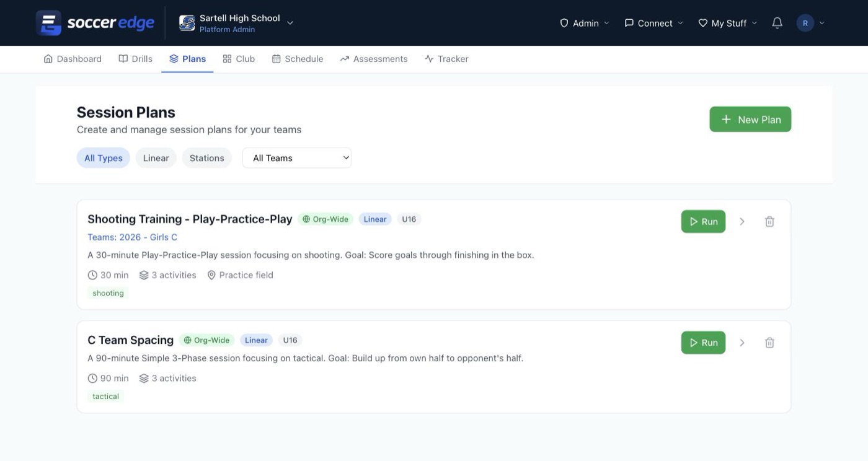Open the notifications bell
Image resolution: width=868 pixels, height=461 pixels.
pos(777,23)
